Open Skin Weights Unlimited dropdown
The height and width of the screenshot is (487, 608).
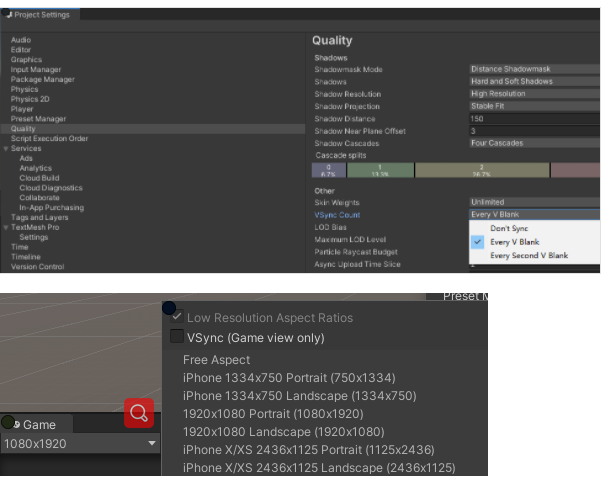click(x=534, y=202)
